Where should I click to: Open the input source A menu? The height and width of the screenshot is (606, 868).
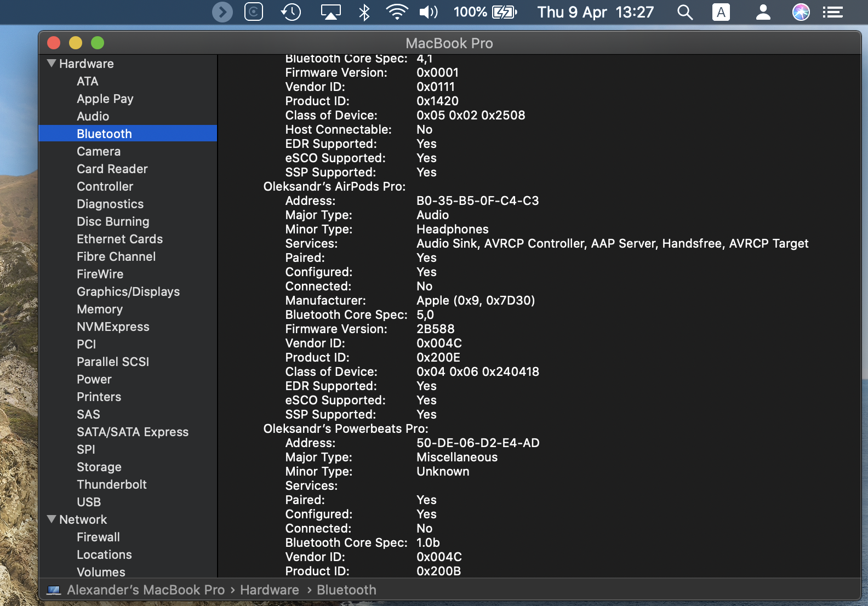pos(721,12)
